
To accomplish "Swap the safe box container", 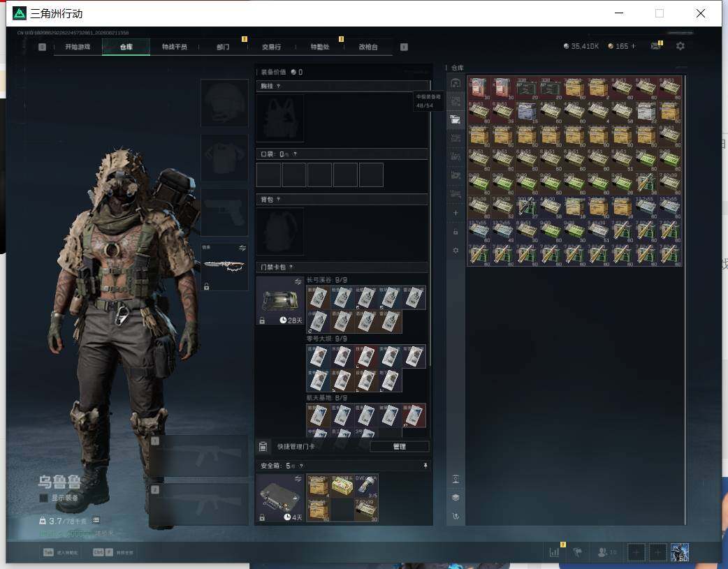I will [298, 478].
